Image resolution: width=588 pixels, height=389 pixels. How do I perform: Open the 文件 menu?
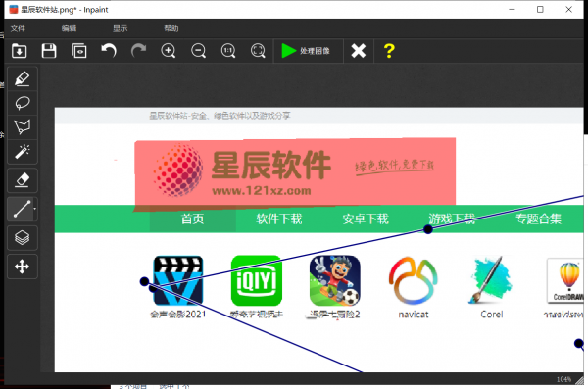[18, 28]
